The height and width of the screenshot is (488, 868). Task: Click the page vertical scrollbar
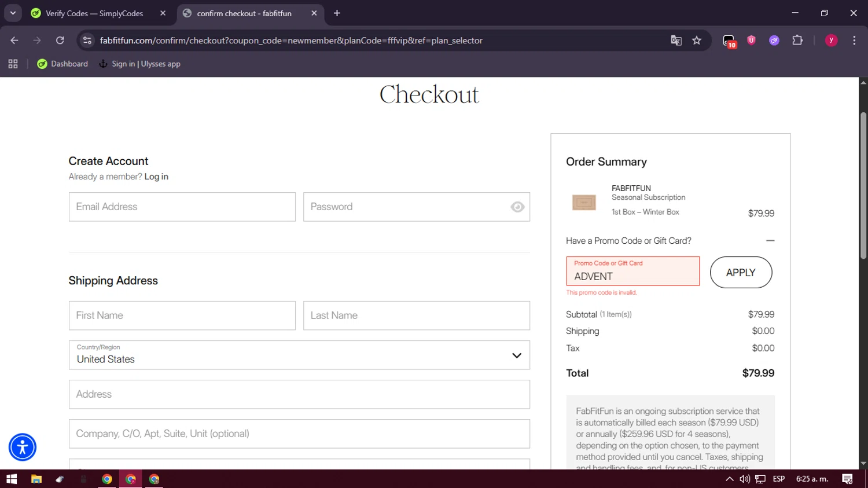(863, 185)
